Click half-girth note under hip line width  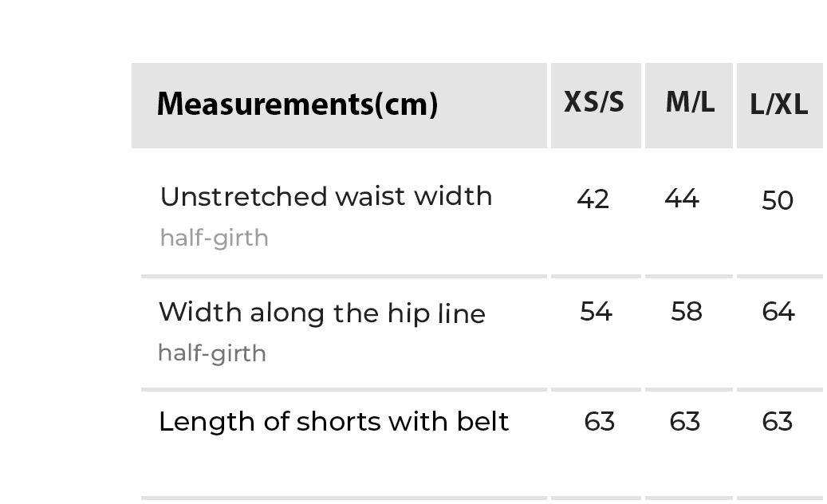212,352
